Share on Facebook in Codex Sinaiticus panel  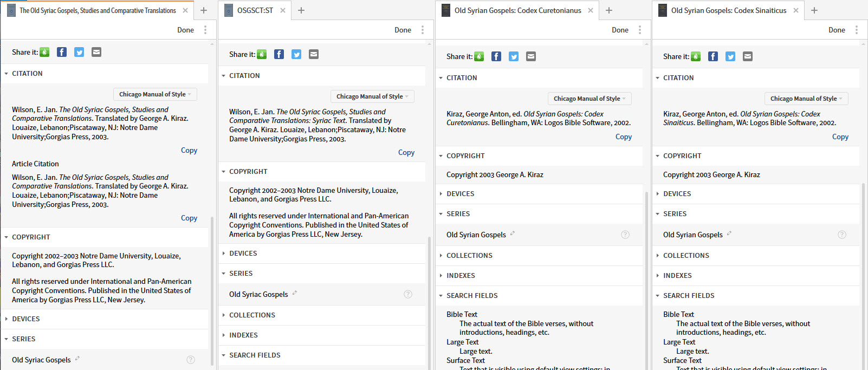pos(713,56)
